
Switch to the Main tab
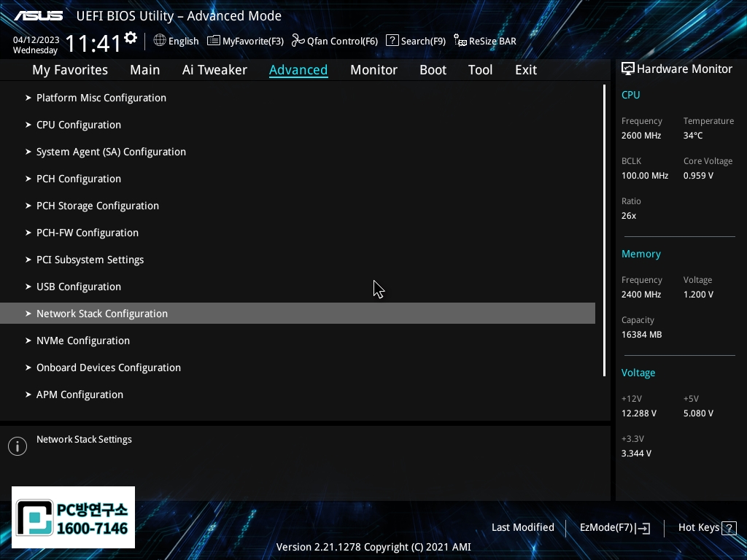point(145,70)
